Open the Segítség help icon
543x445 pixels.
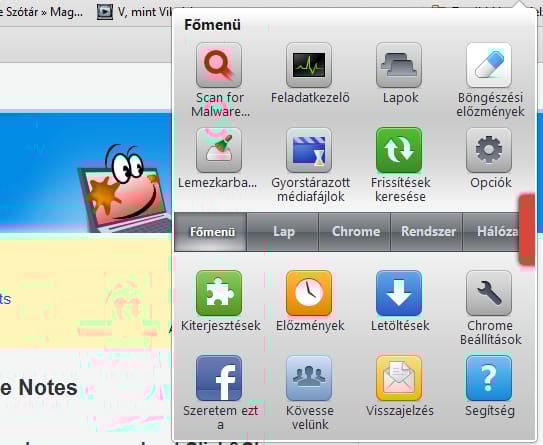point(489,378)
